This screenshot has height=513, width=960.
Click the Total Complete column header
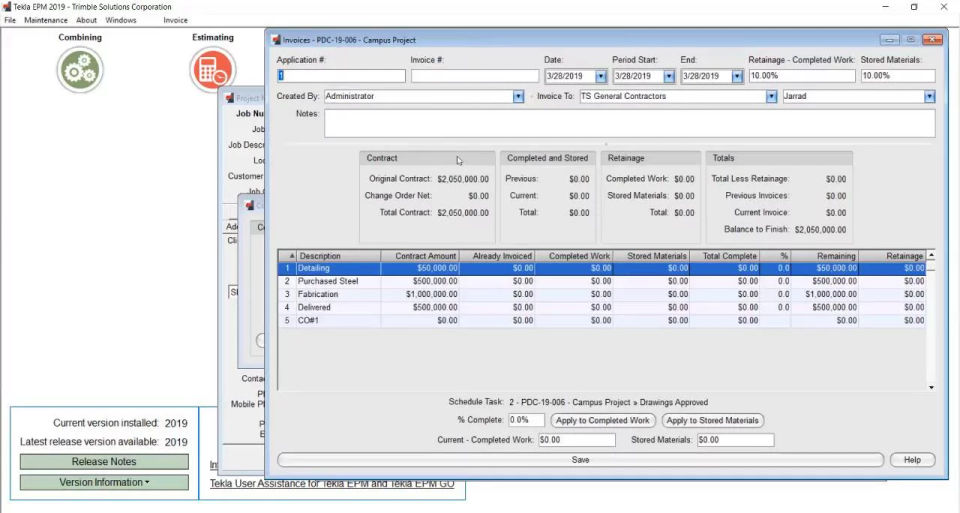click(725, 256)
